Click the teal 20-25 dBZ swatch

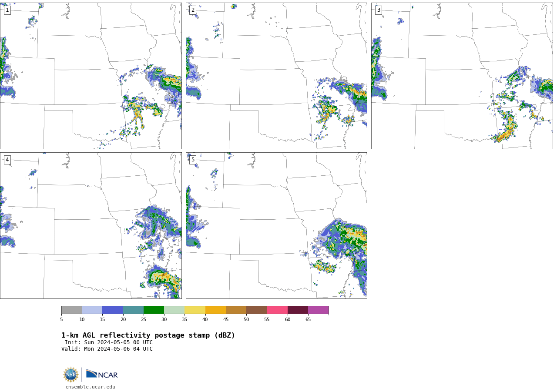tap(133, 310)
